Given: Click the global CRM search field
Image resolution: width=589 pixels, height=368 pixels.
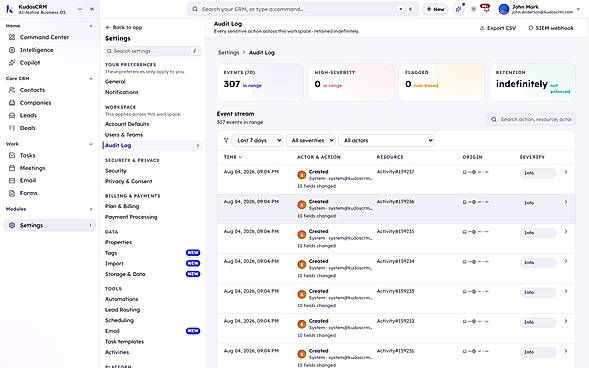Looking at the screenshot, I should [303, 9].
